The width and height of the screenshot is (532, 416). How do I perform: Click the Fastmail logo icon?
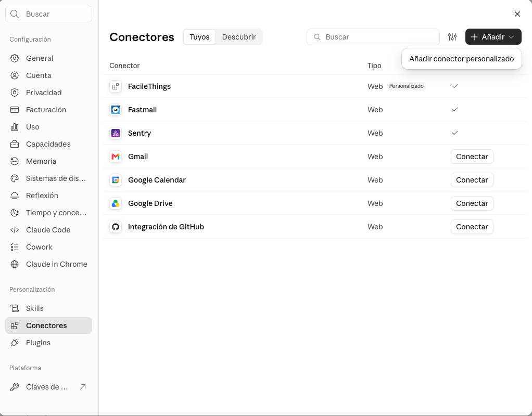coord(116,110)
